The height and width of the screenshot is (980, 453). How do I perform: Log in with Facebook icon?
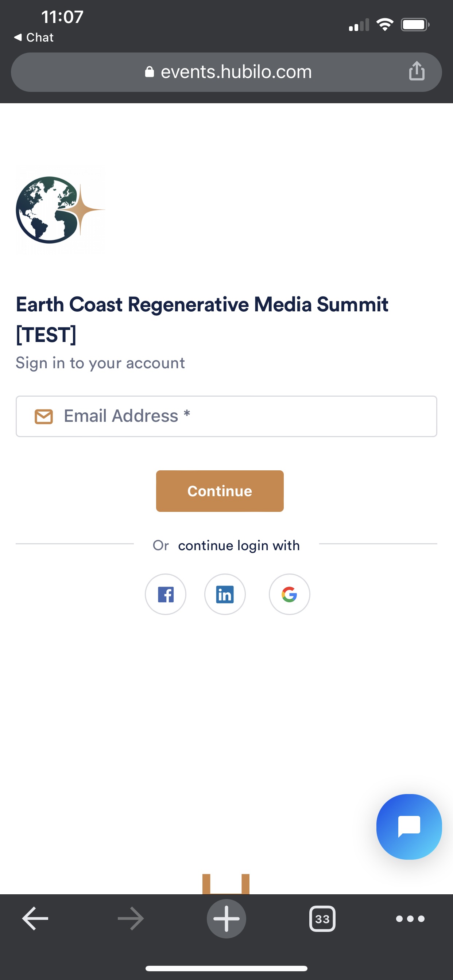point(166,594)
